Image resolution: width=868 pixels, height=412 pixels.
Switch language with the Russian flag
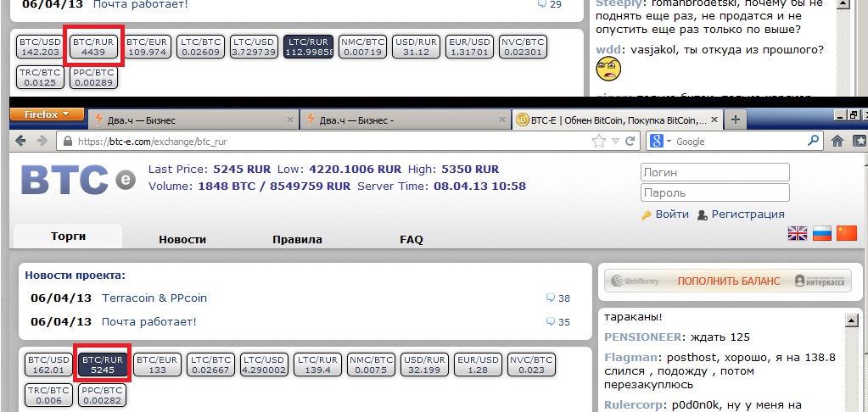click(822, 233)
